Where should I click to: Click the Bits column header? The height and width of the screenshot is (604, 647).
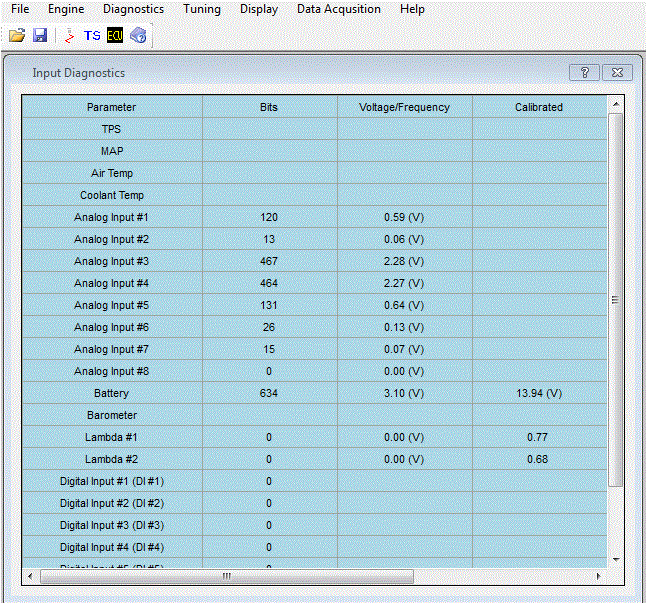(x=269, y=107)
